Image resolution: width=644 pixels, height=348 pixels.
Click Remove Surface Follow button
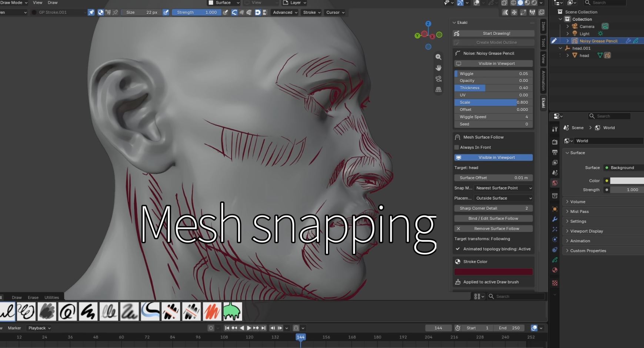493,229
